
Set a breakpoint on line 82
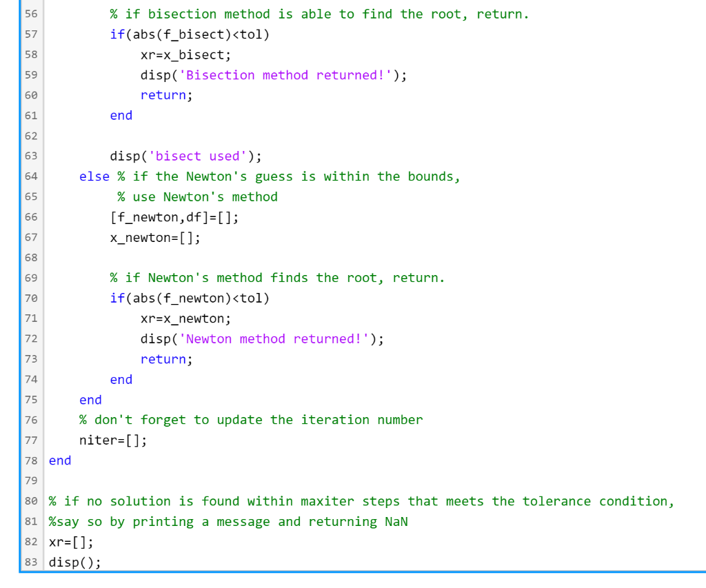[30, 542]
